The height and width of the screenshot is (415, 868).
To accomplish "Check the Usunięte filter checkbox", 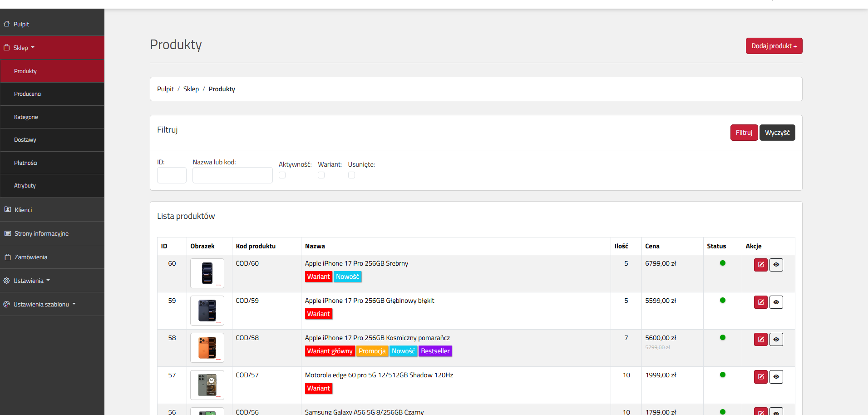I will pyautogui.click(x=351, y=175).
